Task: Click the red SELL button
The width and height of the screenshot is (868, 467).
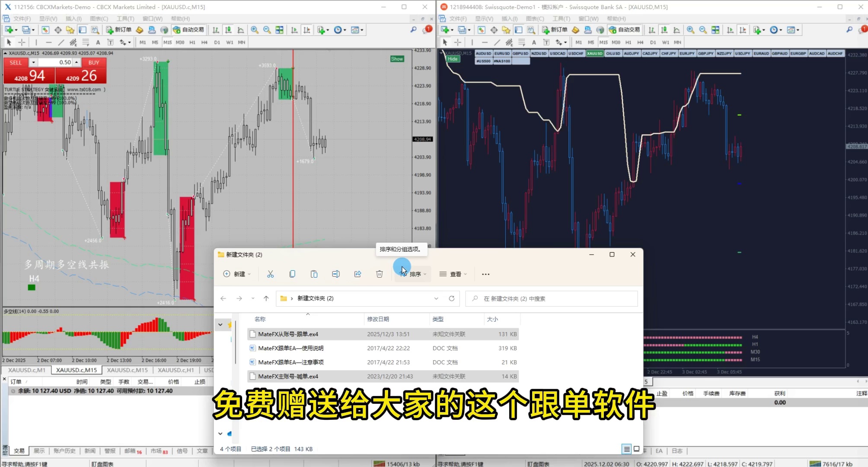Action: tap(16, 63)
